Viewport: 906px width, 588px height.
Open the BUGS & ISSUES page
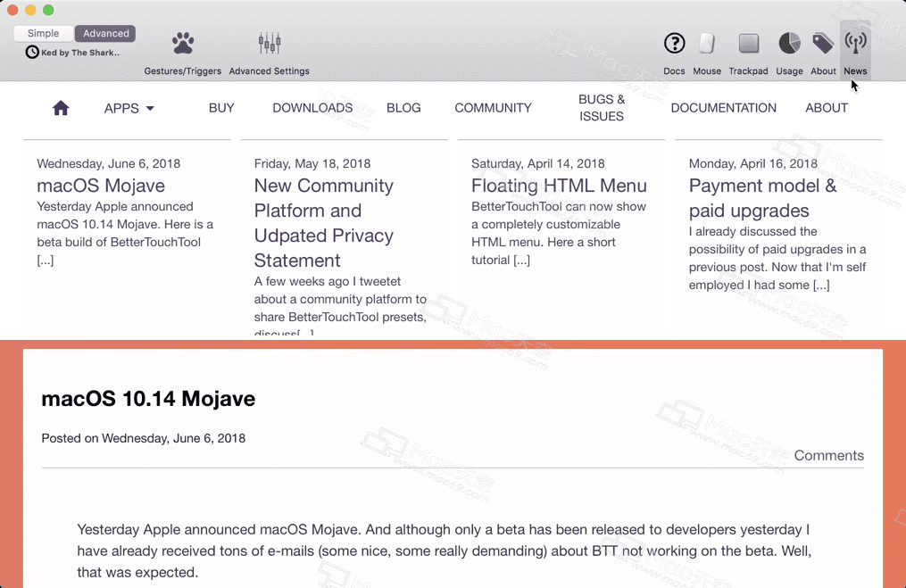point(602,108)
